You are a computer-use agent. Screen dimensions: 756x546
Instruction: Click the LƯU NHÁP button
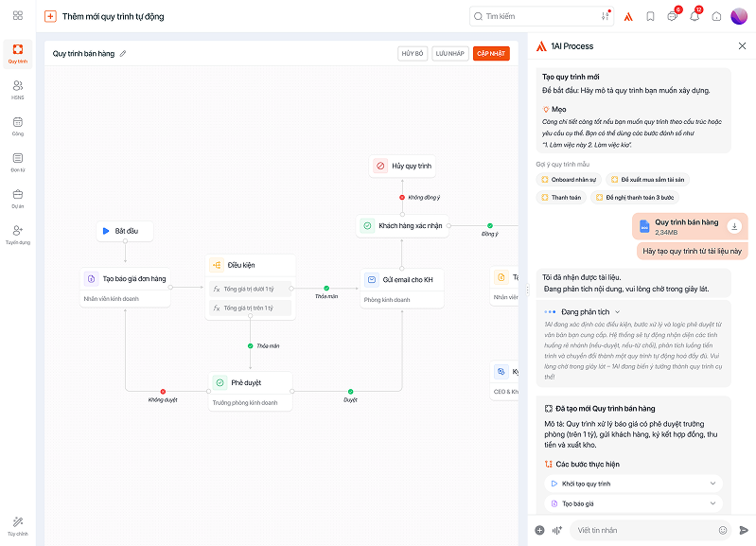[x=450, y=54]
